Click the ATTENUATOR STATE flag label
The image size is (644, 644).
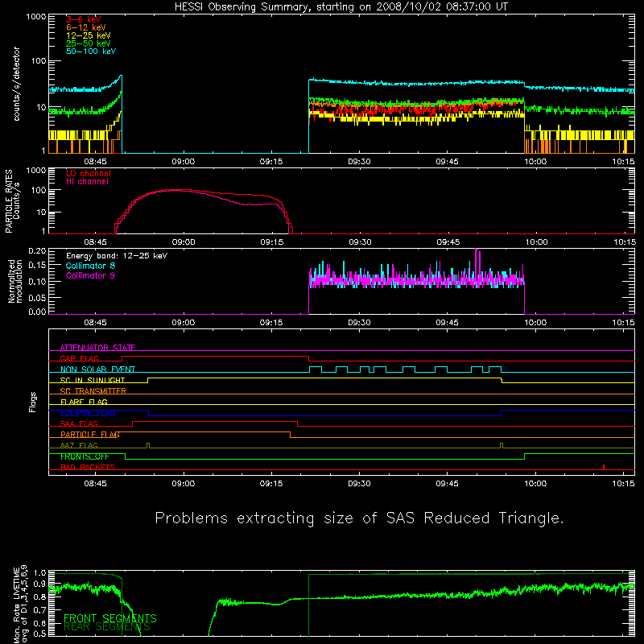[x=97, y=348]
